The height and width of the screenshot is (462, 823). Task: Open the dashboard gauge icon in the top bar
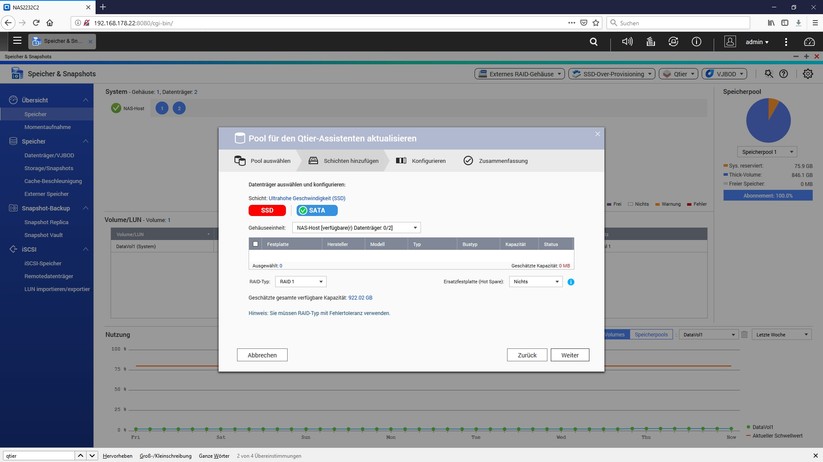click(x=808, y=42)
